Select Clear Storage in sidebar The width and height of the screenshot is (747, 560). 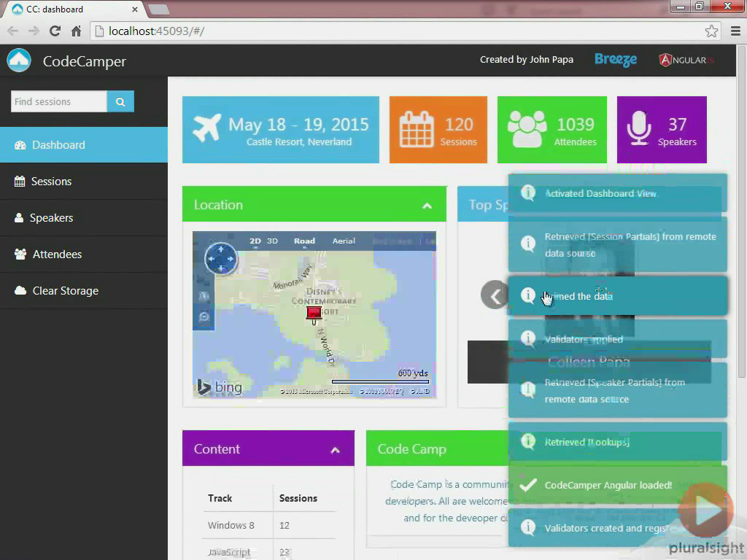pos(84,290)
